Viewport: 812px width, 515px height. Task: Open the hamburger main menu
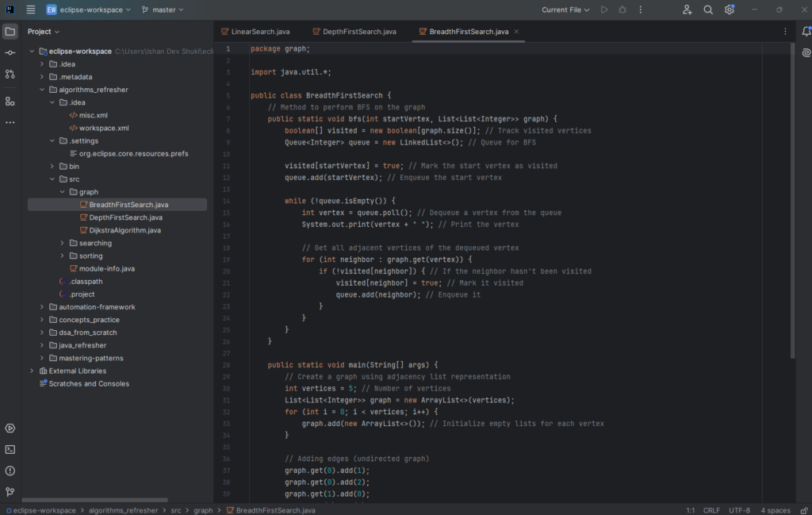(x=30, y=10)
